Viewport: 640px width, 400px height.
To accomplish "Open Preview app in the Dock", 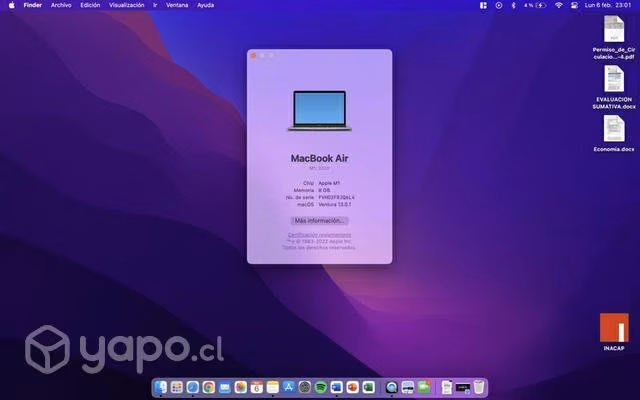I will tap(407, 387).
